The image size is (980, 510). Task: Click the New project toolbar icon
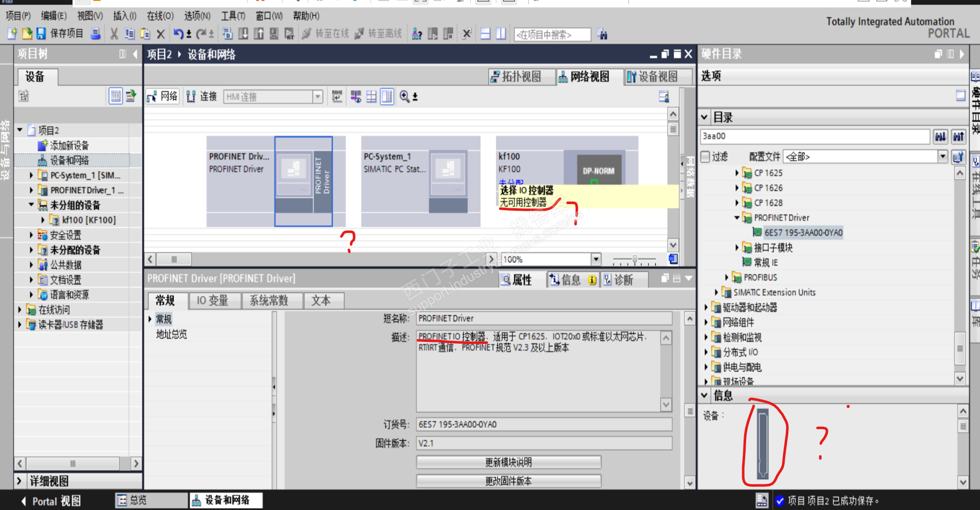click(12, 34)
